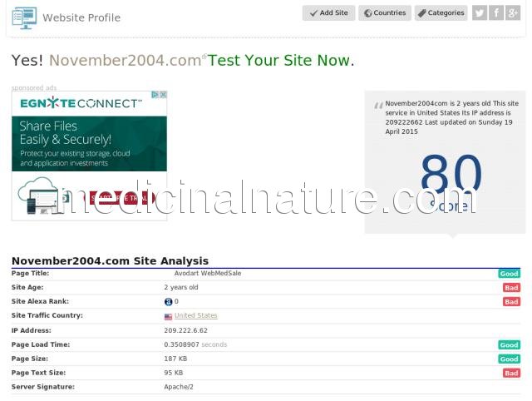
Task: Click the Page Title: row label
Action: click(x=30, y=274)
